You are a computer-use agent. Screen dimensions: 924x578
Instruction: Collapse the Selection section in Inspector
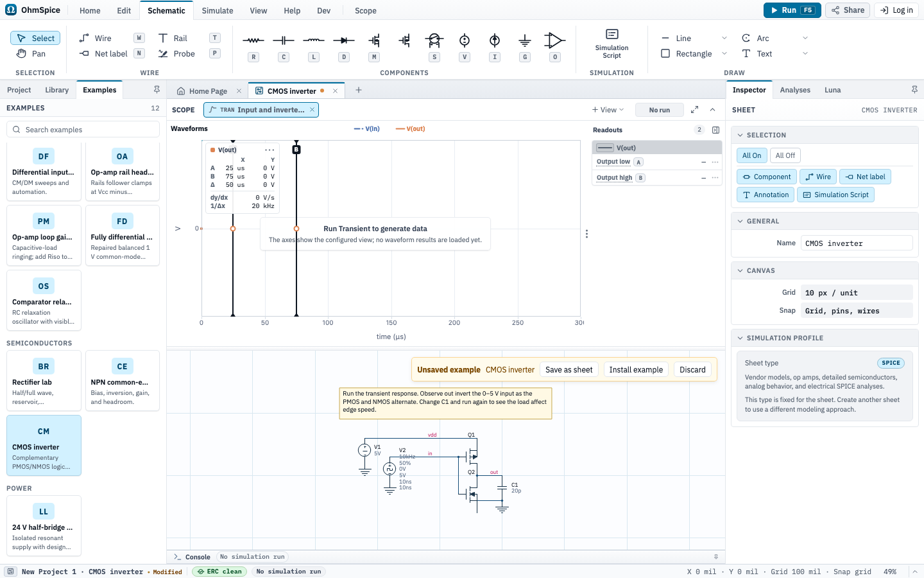point(740,136)
